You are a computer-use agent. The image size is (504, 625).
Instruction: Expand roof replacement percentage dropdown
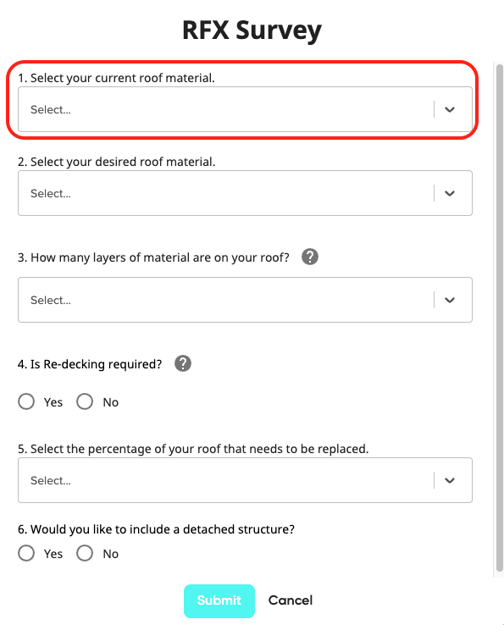click(245, 480)
